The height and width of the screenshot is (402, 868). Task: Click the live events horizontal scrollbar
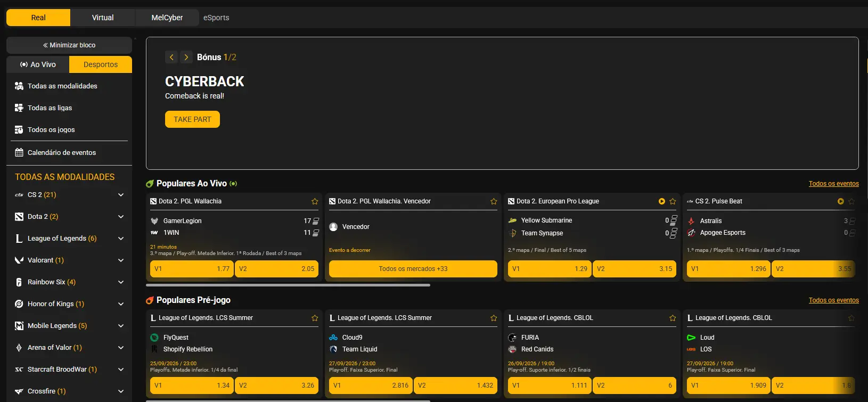[288, 285]
